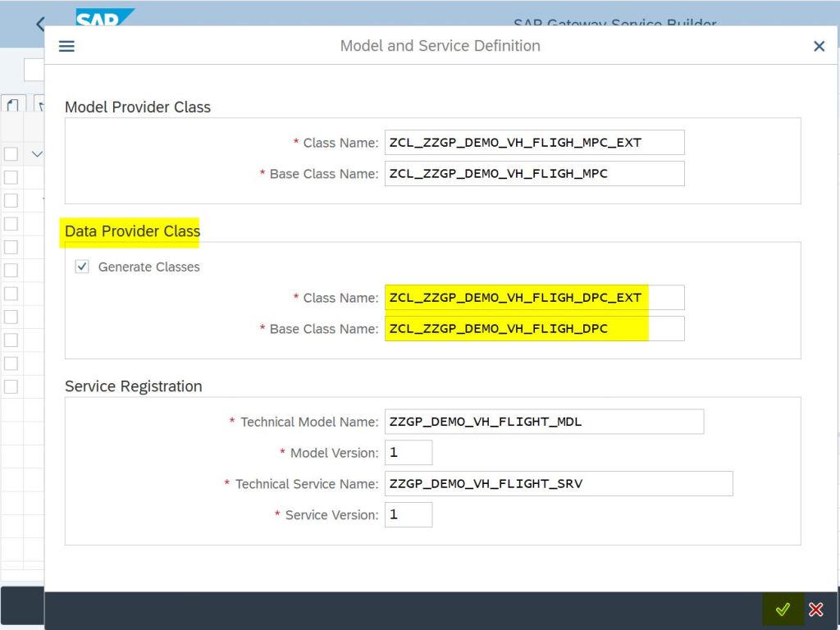This screenshot has width=840, height=630.
Task: Tick the last row checkbox in background table
Action: (11, 386)
